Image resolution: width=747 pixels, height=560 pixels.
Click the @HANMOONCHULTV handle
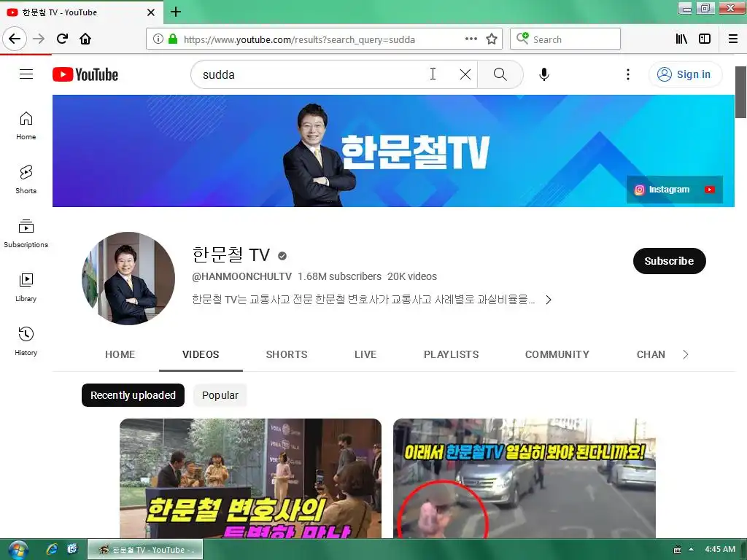click(x=241, y=276)
